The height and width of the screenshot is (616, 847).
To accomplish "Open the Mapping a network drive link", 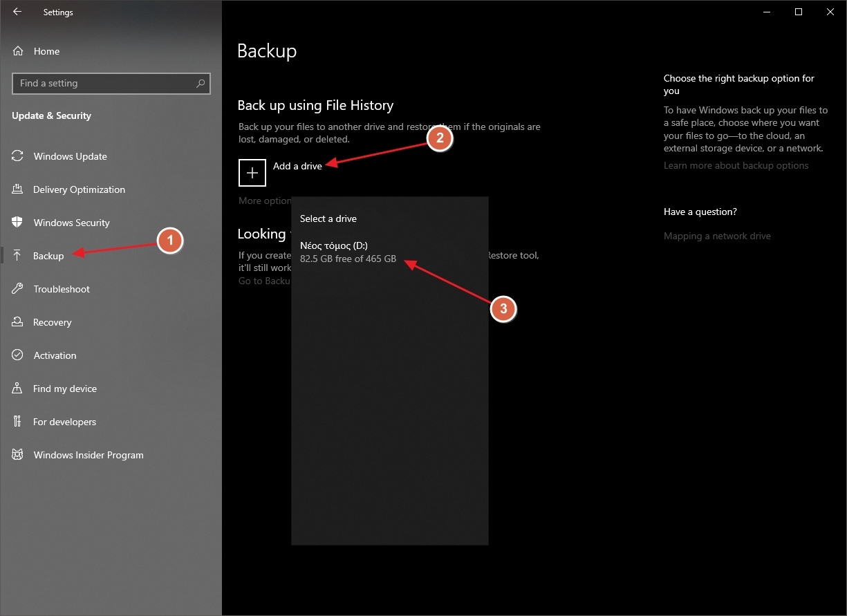I will click(717, 236).
